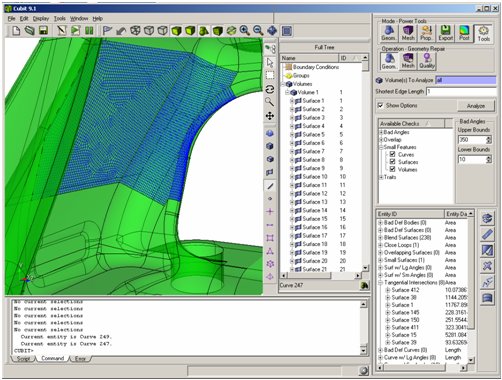Expand the Bad Angles check node

[381, 132]
